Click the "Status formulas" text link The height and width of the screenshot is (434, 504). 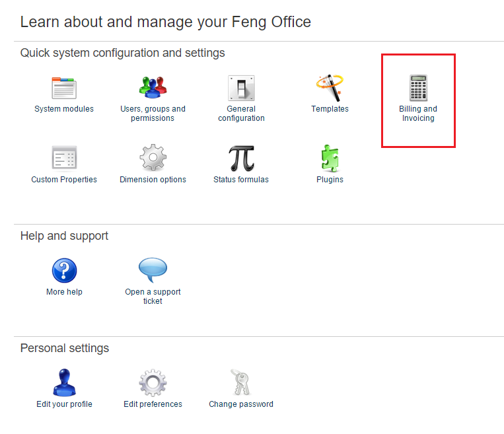coord(241,180)
